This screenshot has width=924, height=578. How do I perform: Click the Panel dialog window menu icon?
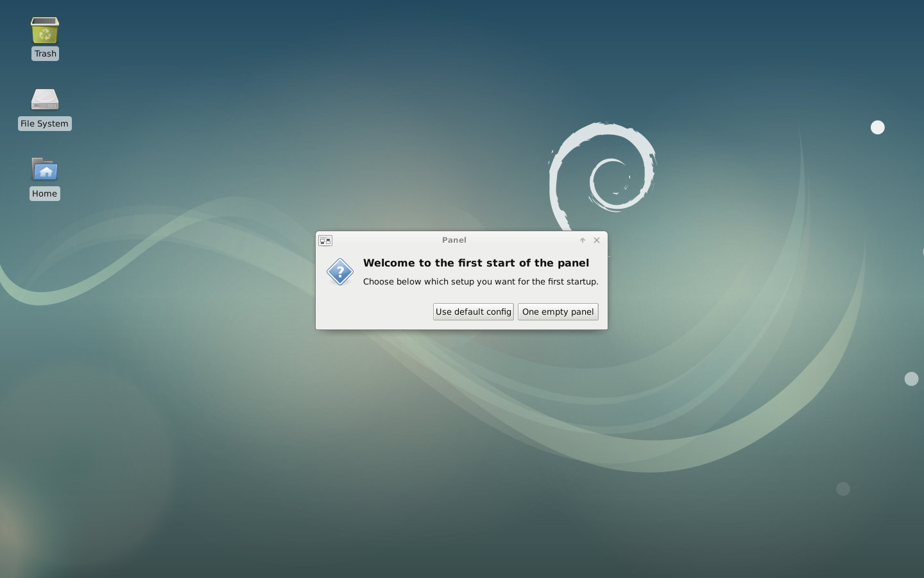tap(325, 241)
